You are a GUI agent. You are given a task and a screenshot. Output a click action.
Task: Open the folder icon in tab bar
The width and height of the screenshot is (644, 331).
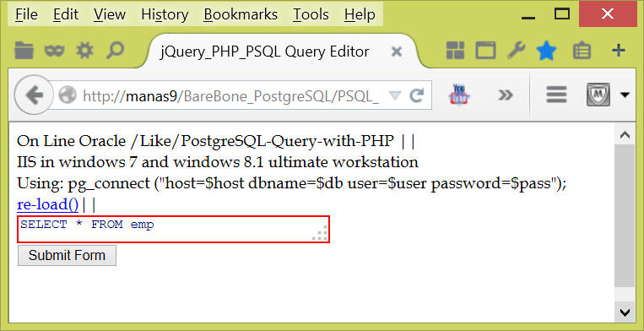[24, 51]
